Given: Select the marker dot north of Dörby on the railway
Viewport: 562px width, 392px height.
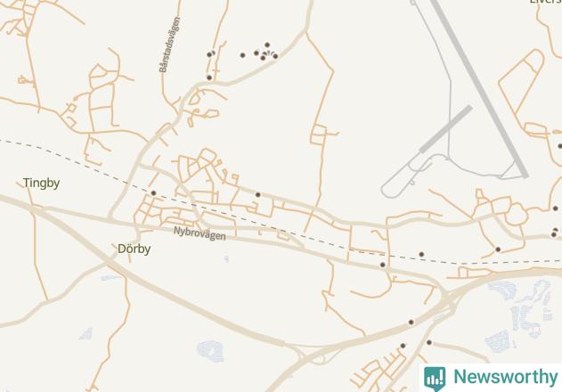Looking at the screenshot, I should [153, 193].
